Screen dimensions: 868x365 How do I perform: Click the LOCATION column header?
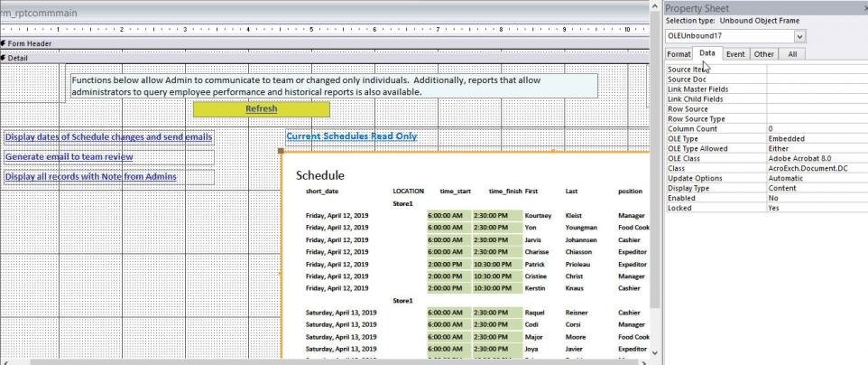pyautogui.click(x=409, y=192)
